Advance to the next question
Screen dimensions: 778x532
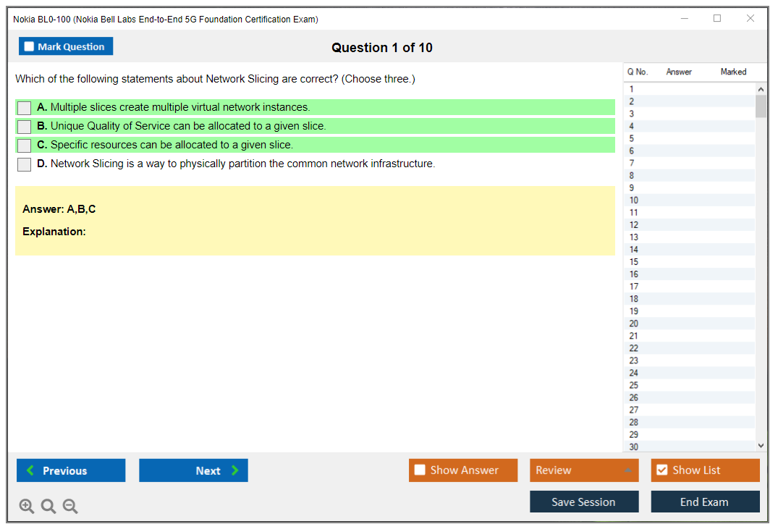tap(193, 470)
